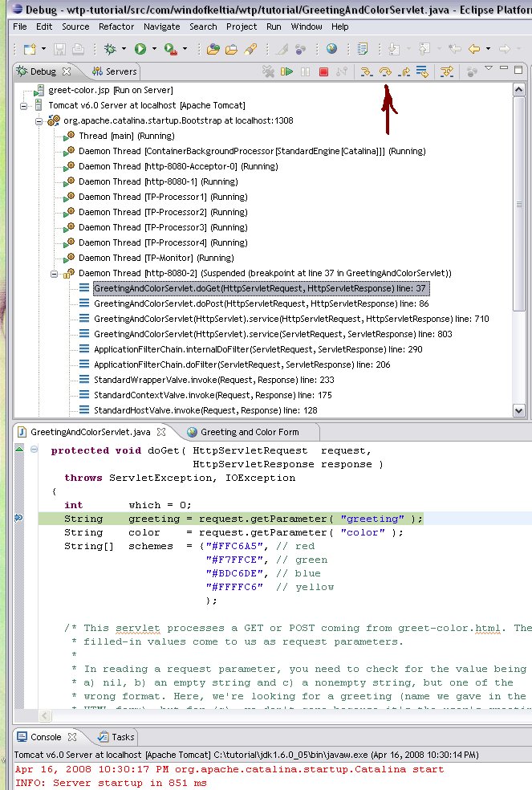The width and height of the screenshot is (532, 790).
Task: Click Remove All Terminated Launches icon
Action: 269,71
